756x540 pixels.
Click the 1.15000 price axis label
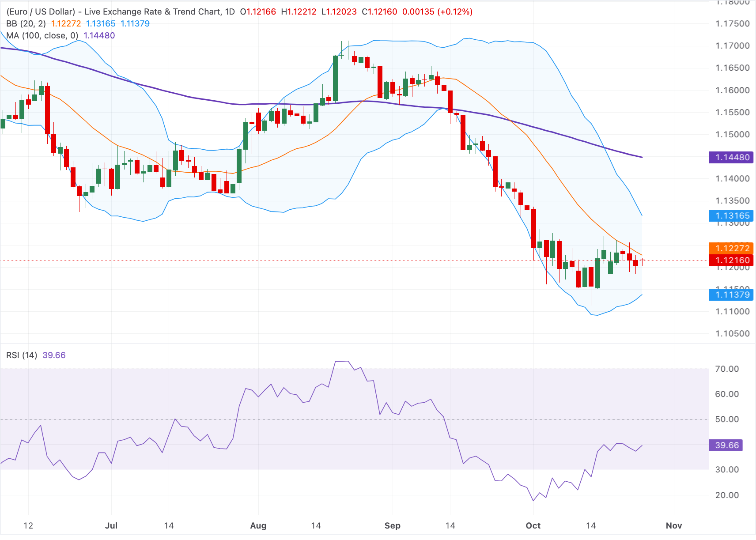tap(733, 135)
